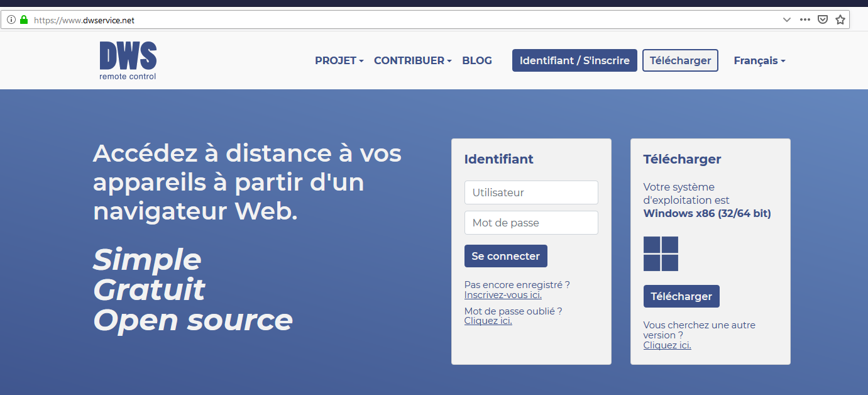Focus the Utilisateur input field
Image resolution: width=868 pixels, height=395 pixels.
tap(531, 192)
